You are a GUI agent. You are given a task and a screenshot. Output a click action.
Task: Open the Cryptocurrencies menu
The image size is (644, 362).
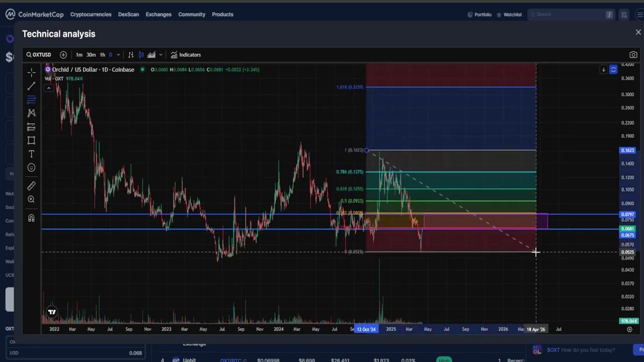[91, 15]
